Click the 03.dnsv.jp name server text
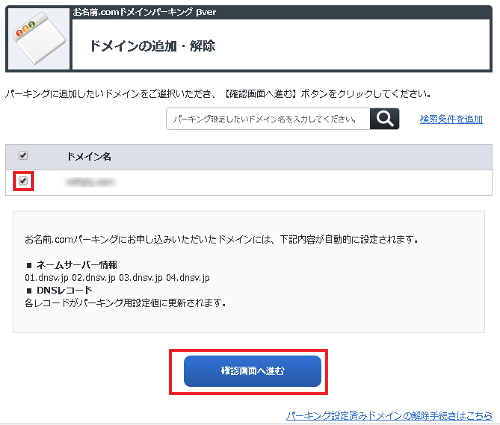 click(x=141, y=278)
